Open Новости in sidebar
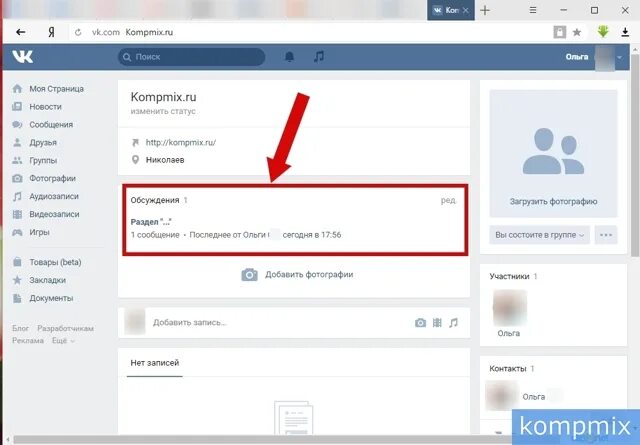Viewport: 640px width, 445px height. (x=45, y=107)
